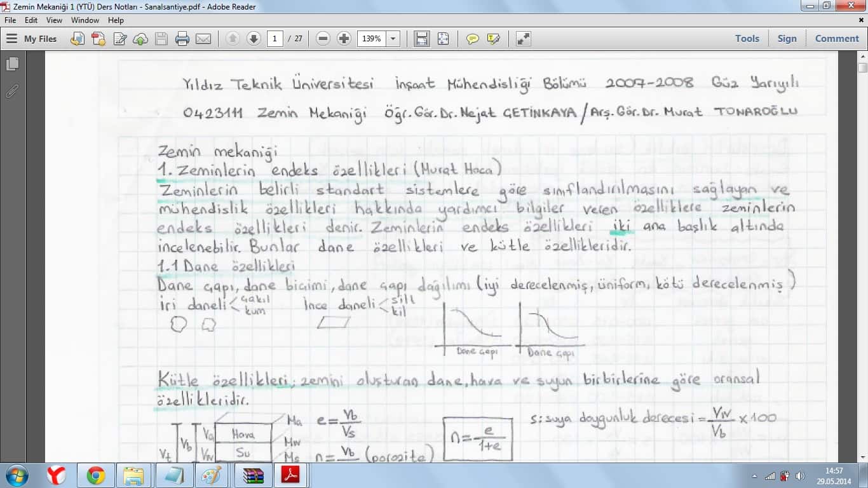Image resolution: width=868 pixels, height=488 pixels.
Task: Toggle fit one full page view
Action: tap(443, 39)
